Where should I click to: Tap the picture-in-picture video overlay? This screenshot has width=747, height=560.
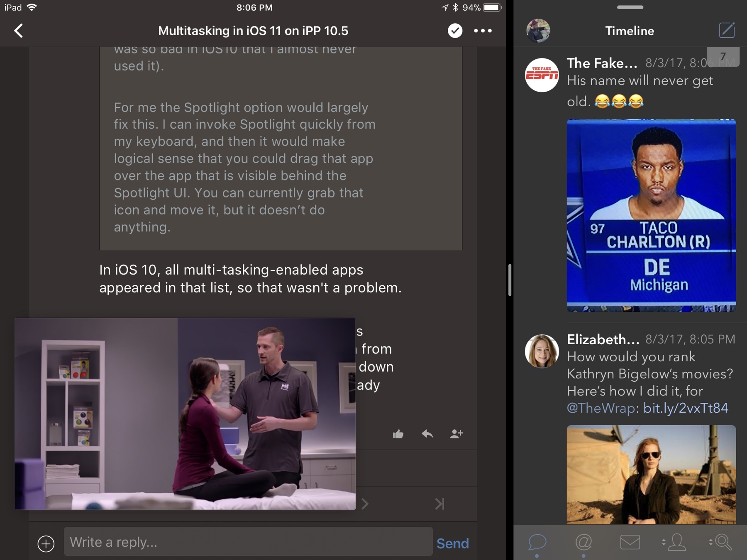coord(185,414)
